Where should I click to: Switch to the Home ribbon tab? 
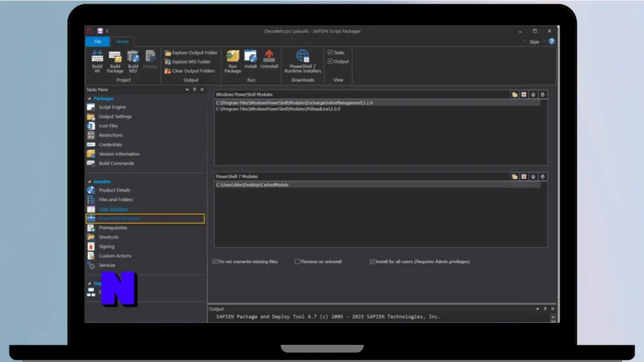click(122, 41)
